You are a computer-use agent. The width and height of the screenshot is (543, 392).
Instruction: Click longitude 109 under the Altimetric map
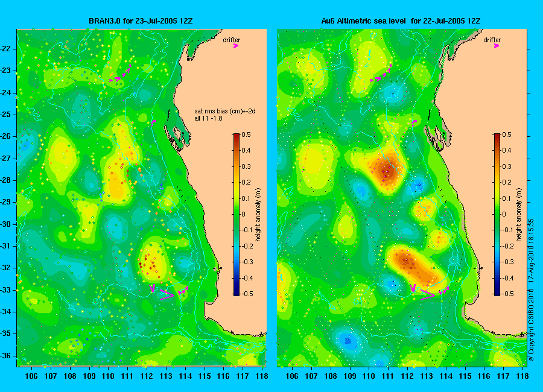350,376
